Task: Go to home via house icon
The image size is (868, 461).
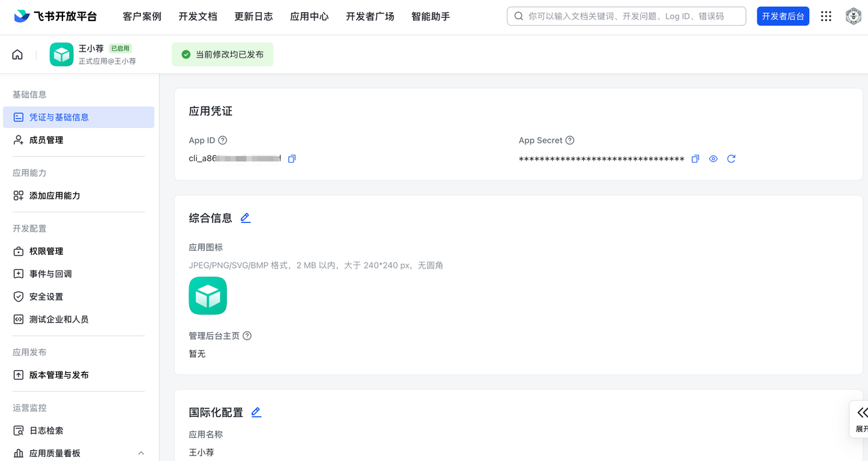Action: click(x=18, y=54)
